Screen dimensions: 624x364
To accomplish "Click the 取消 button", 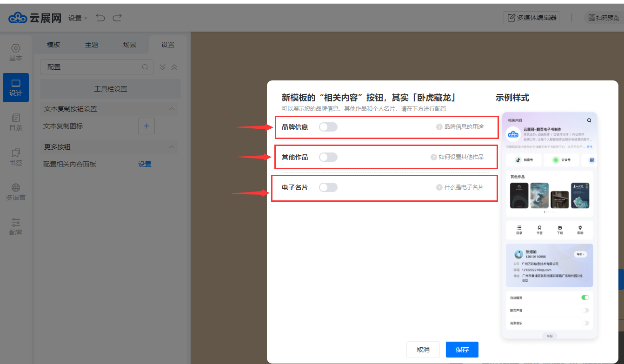I will click(423, 350).
